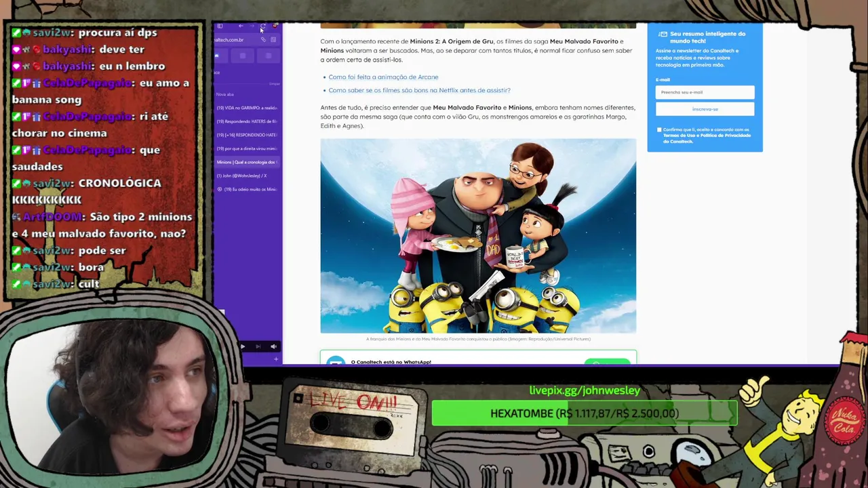The width and height of the screenshot is (868, 488).
Task: Toggle the browser sidebar panel icon
Action: [x=220, y=26]
